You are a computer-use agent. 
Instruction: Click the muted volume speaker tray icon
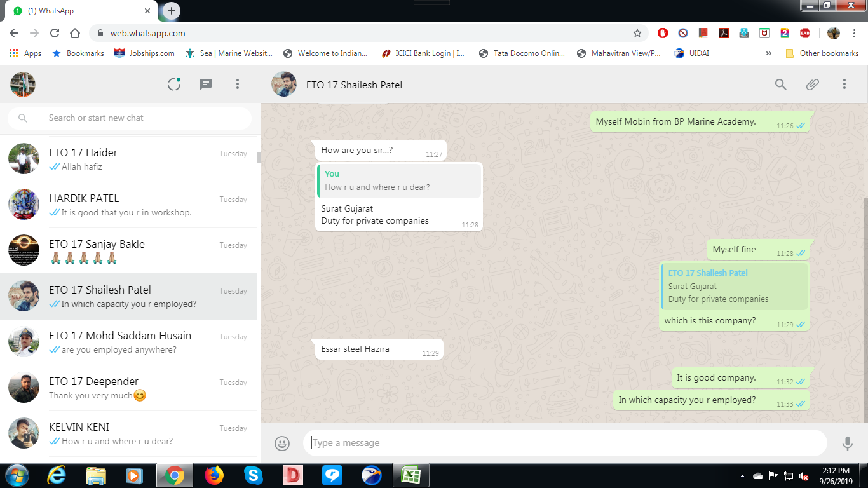pyautogui.click(x=804, y=475)
